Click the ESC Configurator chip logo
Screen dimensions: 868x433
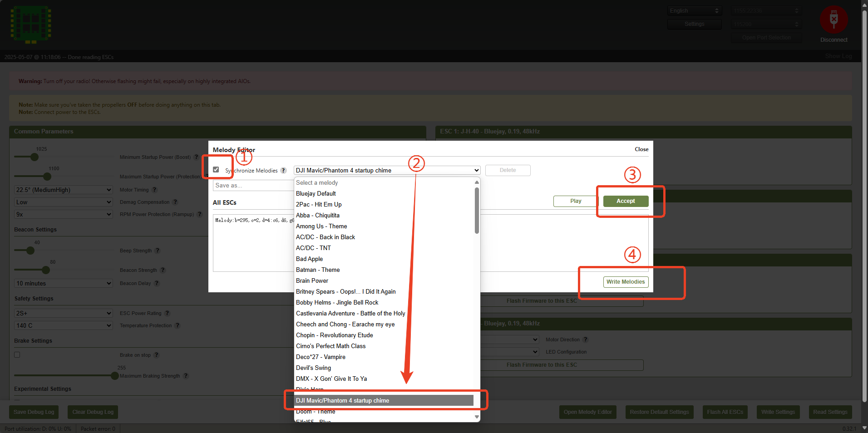31,25
